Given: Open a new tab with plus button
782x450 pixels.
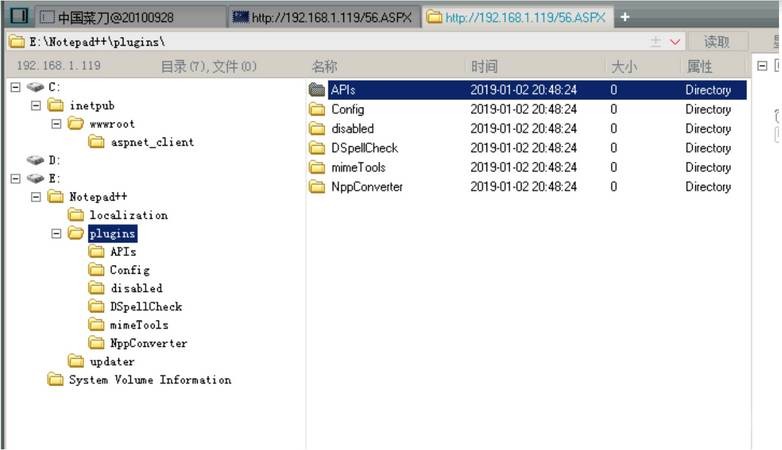Looking at the screenshot, I should 625,17.
